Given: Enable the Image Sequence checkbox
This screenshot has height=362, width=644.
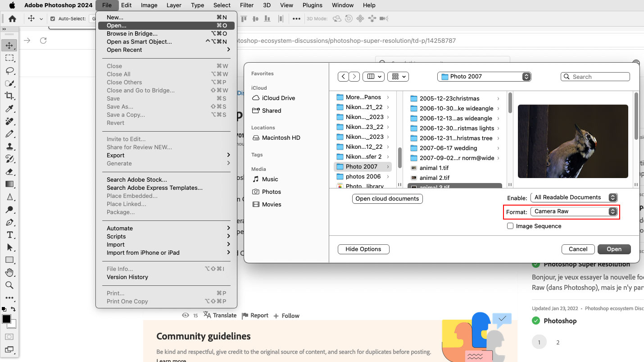Looking at the screenshot, I should 510,226.
